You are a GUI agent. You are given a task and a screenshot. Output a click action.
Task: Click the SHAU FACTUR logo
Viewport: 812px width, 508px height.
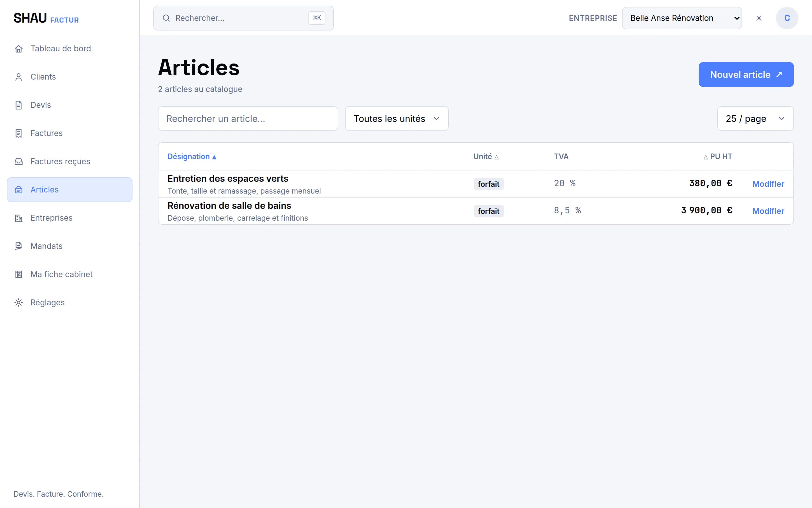46,18
